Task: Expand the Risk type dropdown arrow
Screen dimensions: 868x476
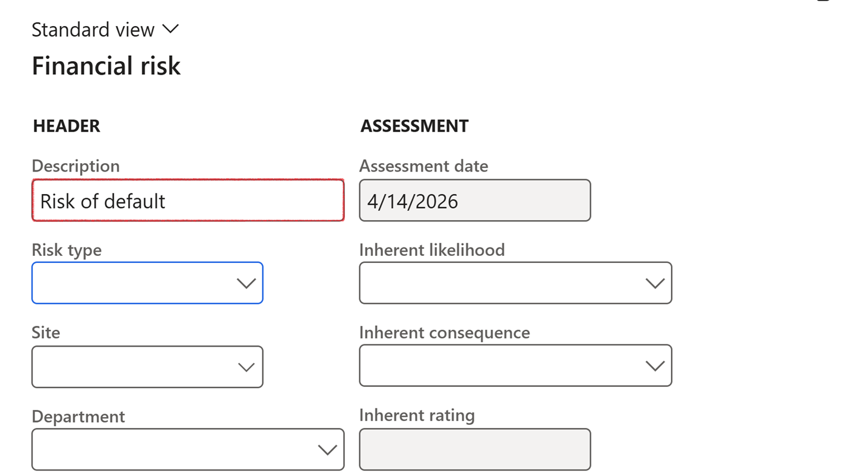Action: [x=246, y=283]
